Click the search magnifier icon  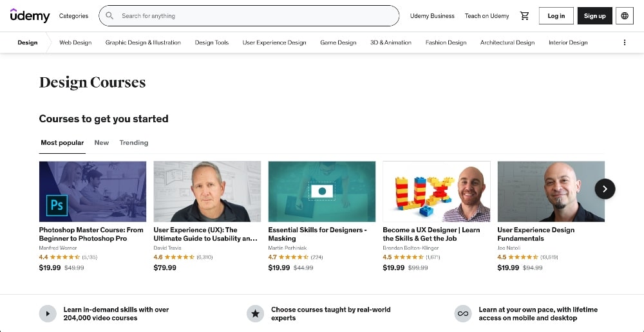click(x=109, y=16)
